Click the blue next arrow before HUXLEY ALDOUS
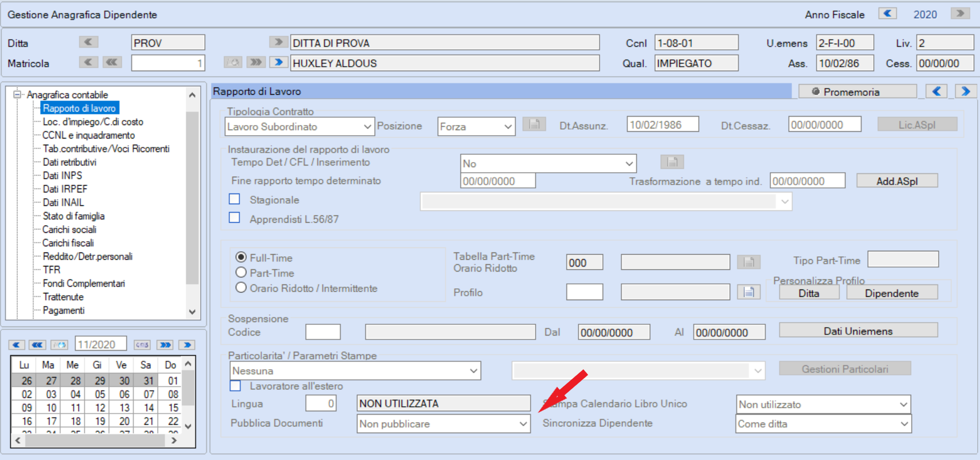980x460 pixels. click(x=278, y=62)
